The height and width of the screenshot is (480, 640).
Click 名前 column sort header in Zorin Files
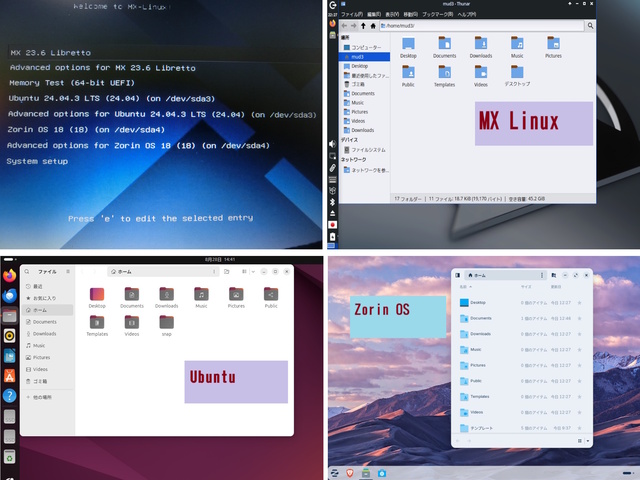pyautogui.click(x=466, y=287)
